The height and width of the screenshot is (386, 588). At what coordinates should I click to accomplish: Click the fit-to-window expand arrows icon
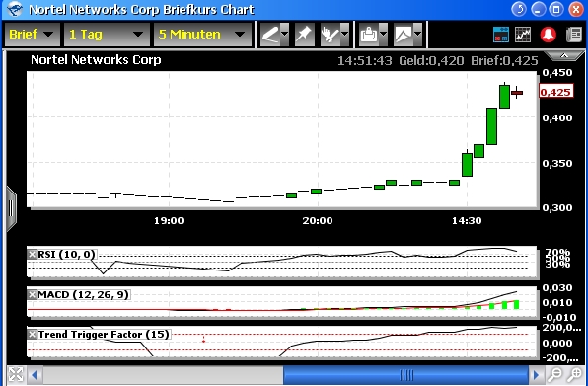click(x=16, y=374)
